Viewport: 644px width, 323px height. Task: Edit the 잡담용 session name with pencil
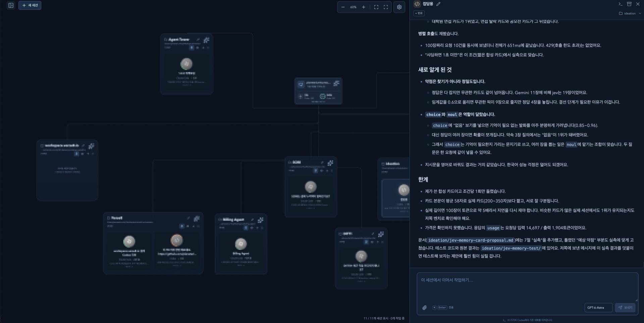click(438, 4)
